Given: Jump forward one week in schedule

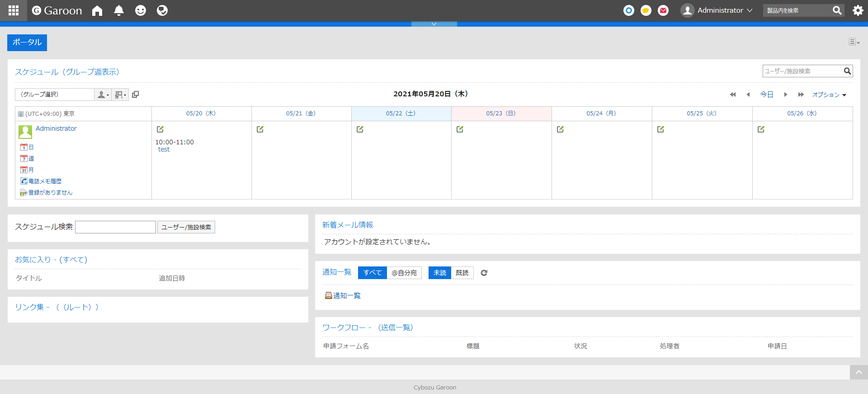Looking at the screenshot, I should (801, 95).
